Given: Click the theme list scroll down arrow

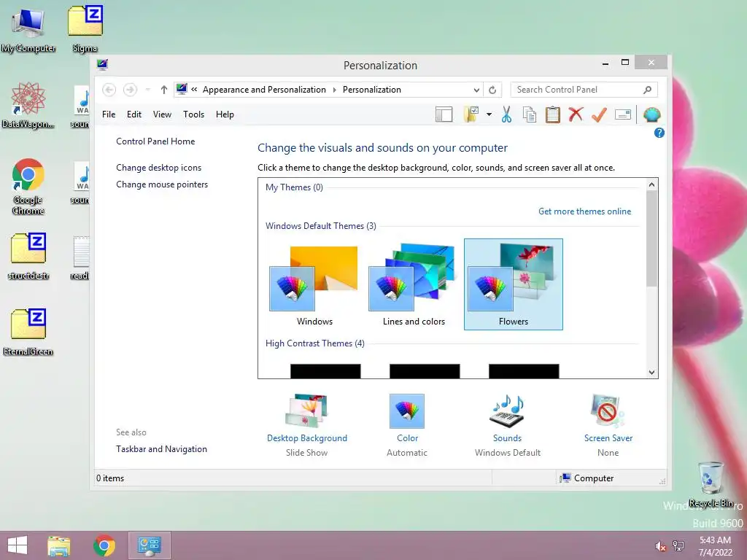Looking at the screenshot, I should pos(651,373).
